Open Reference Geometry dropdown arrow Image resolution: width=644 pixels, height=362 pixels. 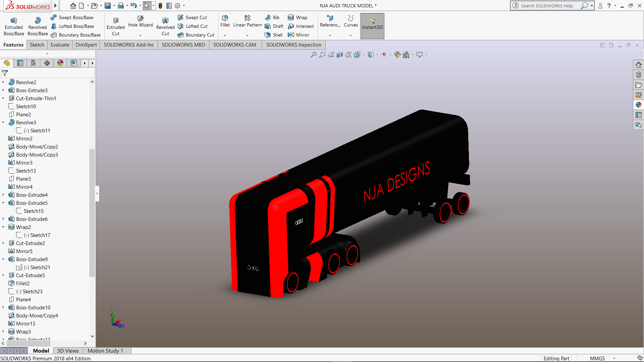[x=330, y=35]
